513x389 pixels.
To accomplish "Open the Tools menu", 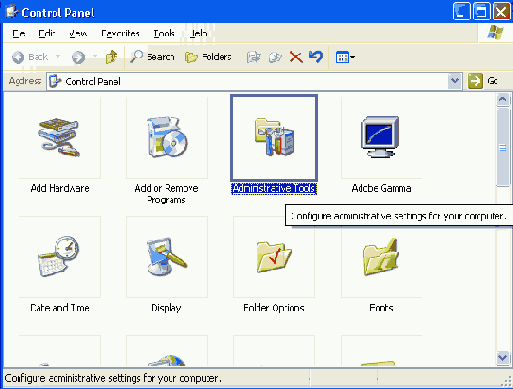I will coord(164,33).
